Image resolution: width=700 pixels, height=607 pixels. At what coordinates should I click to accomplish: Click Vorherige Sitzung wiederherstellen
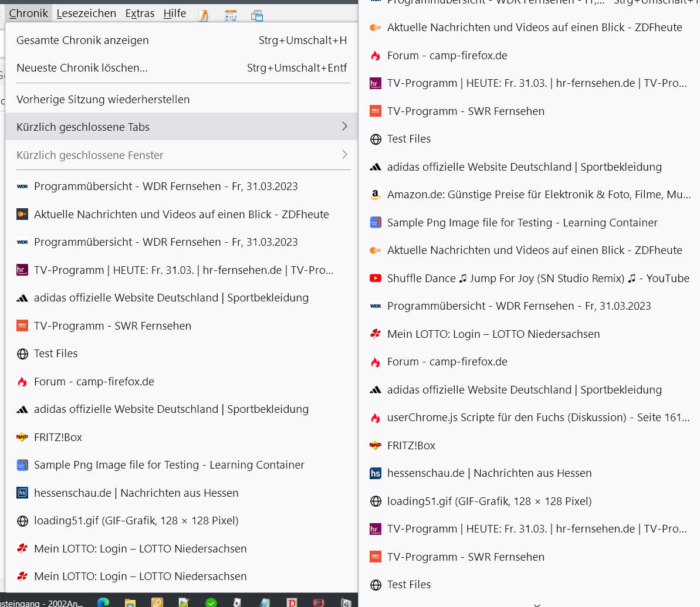click(x=103, y=100)
